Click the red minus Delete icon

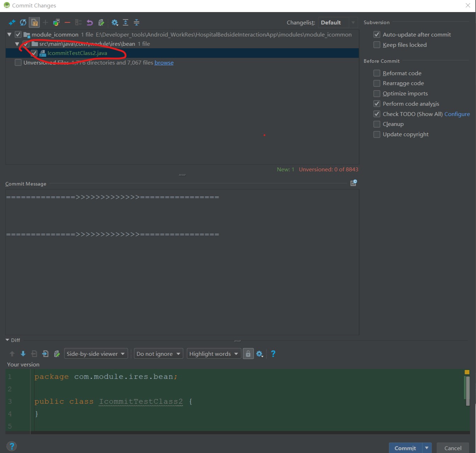pos(67,22)
